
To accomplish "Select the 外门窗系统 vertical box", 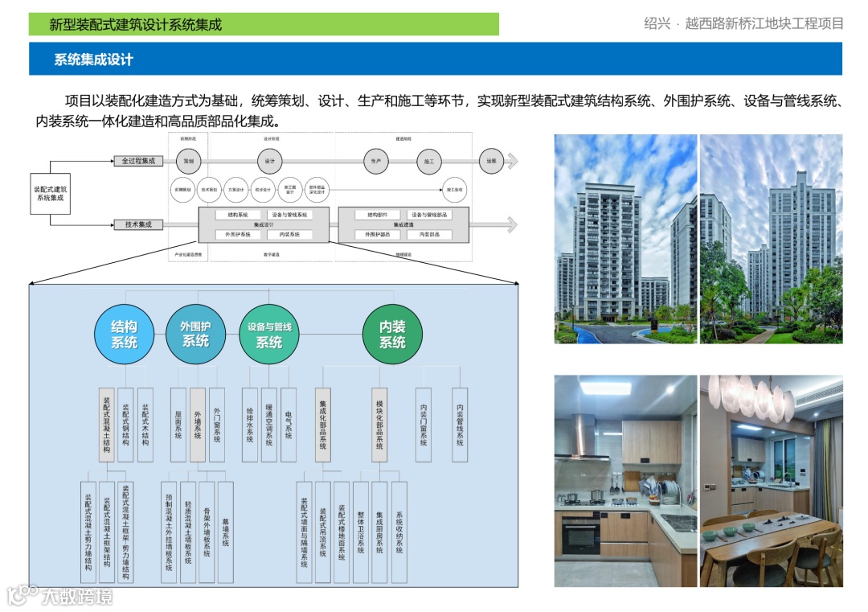I will click(x=217, y=425).
